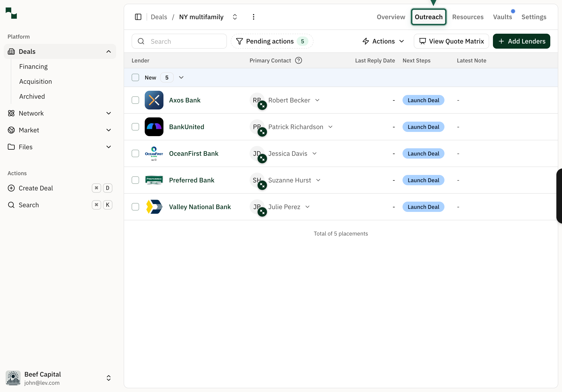Click Launch Deal for Jessica Davis row
562x392 pixels.
(423, 154)
